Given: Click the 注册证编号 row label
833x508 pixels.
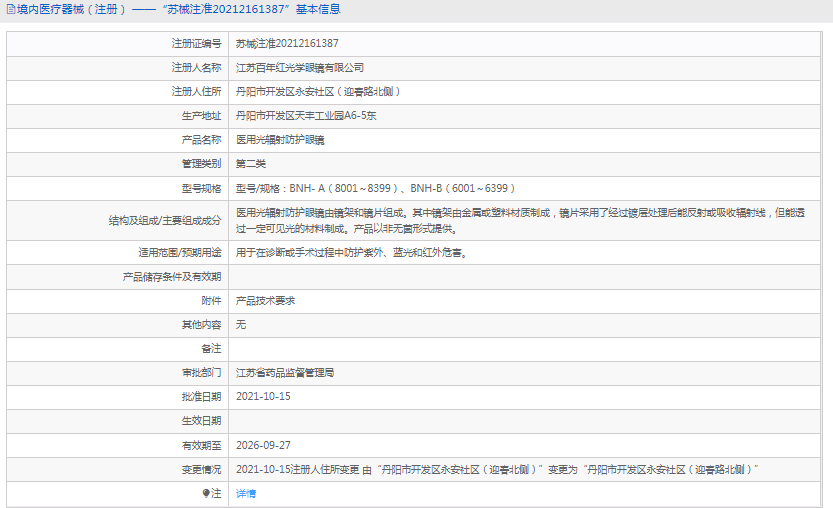Looking at the screenshot, I should [x=195, y=44].
